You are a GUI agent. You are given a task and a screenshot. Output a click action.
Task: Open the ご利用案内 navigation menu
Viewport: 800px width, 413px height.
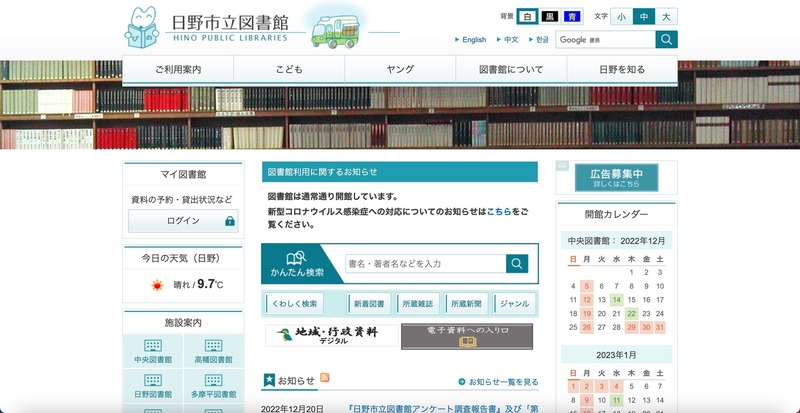click(x=178, y=70)
